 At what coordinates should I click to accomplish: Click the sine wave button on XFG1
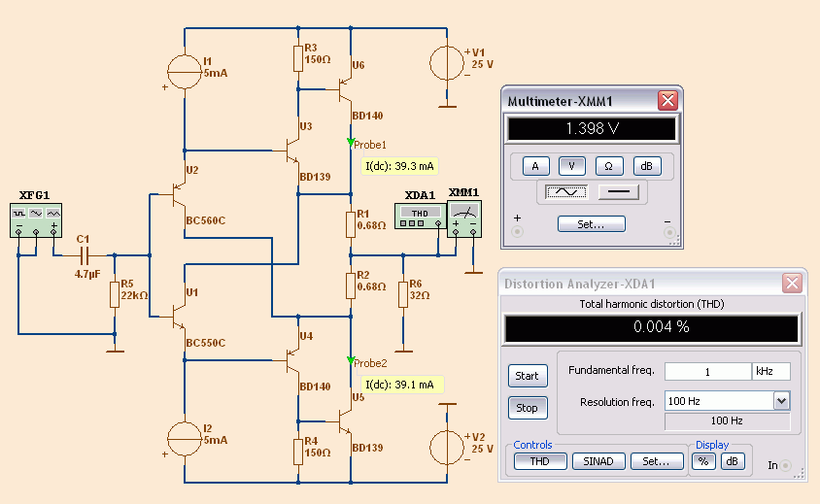[x=36, y=213]
